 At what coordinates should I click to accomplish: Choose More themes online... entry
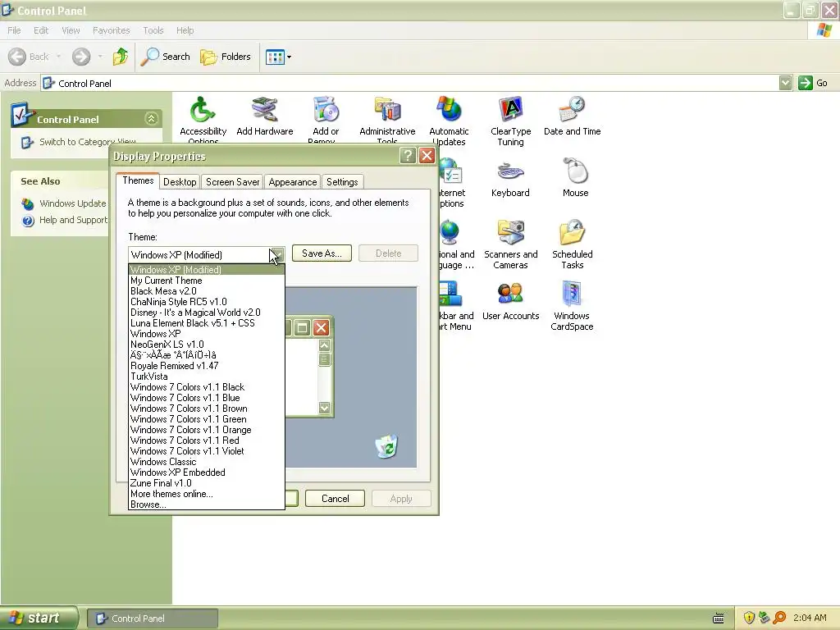point(206,495)
